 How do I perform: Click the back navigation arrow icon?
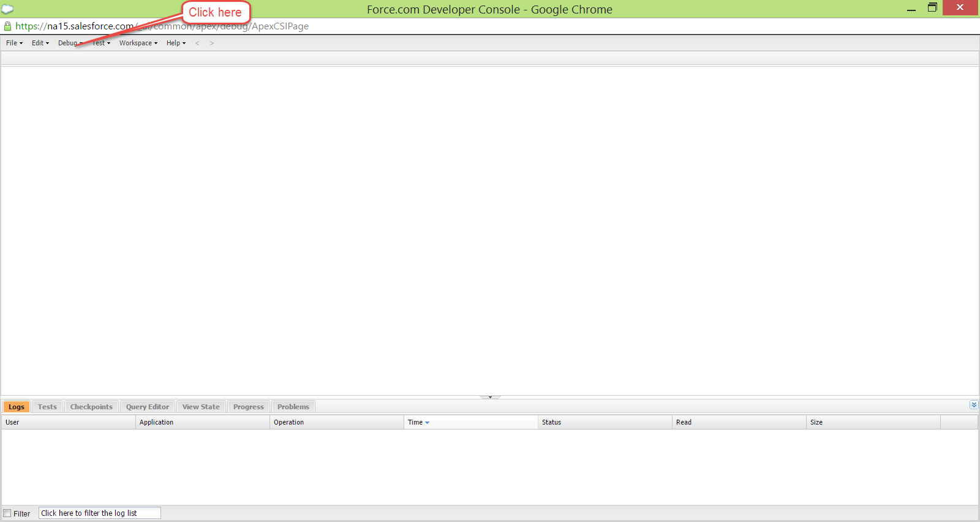(x=197, y=43)
